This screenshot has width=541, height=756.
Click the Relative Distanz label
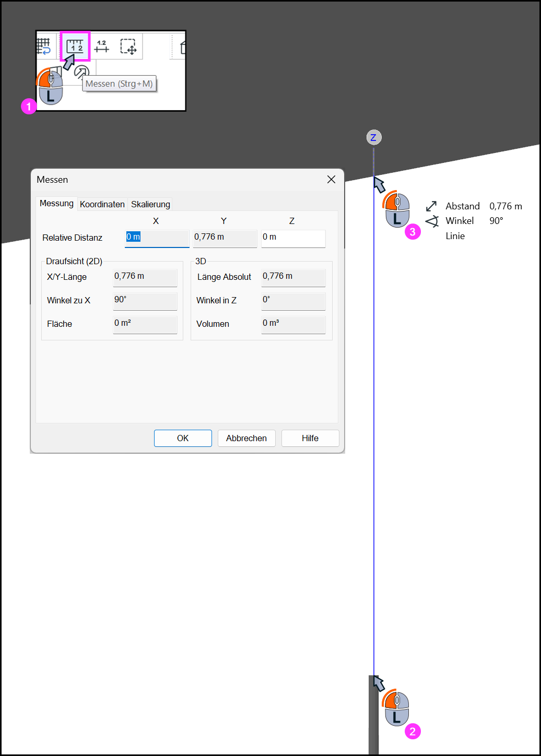click(x=72, y=238)
